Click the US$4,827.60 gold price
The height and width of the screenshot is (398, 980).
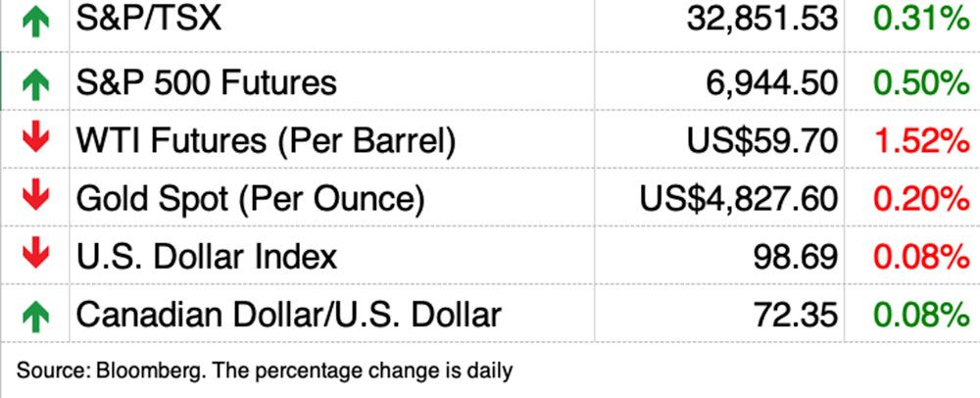pos(739,199)
